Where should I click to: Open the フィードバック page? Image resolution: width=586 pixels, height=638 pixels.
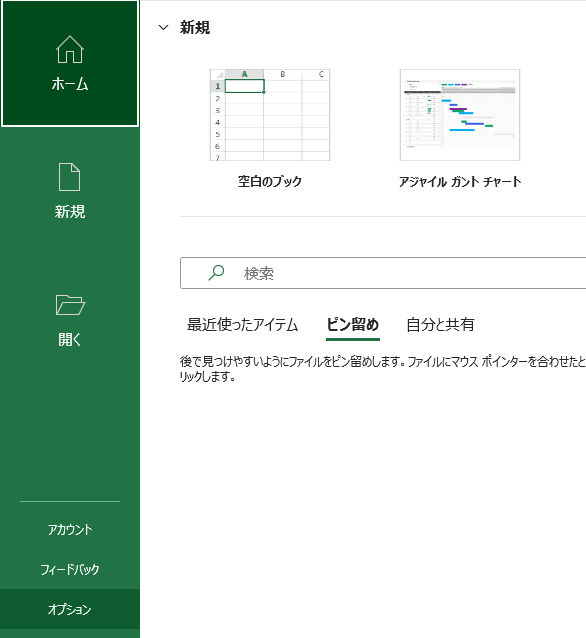(x=70, y=569)
